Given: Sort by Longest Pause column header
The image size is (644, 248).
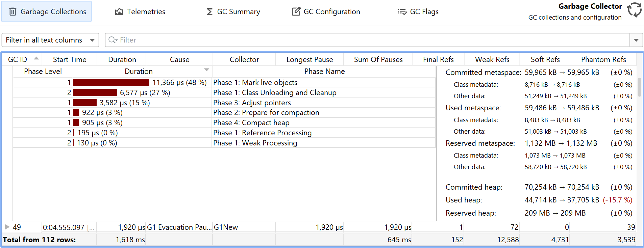Looking at the screenshot, I should (x=309, y=60).
